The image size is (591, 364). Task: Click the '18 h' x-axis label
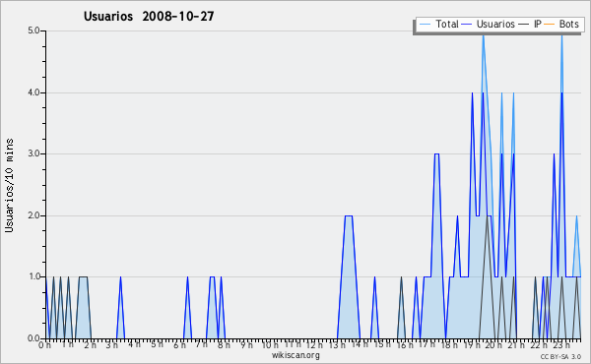coord(449,344)
